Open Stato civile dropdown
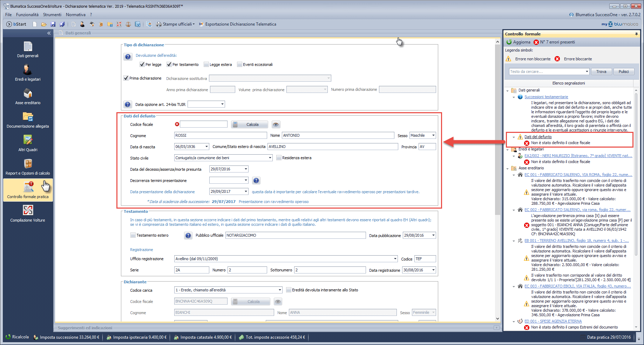644x345 pixels. [x=270, y=158]
